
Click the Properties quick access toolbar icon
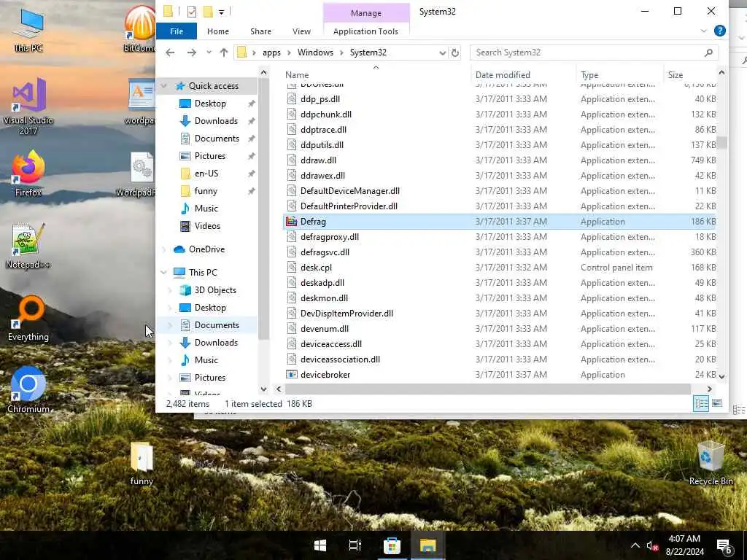192,12
